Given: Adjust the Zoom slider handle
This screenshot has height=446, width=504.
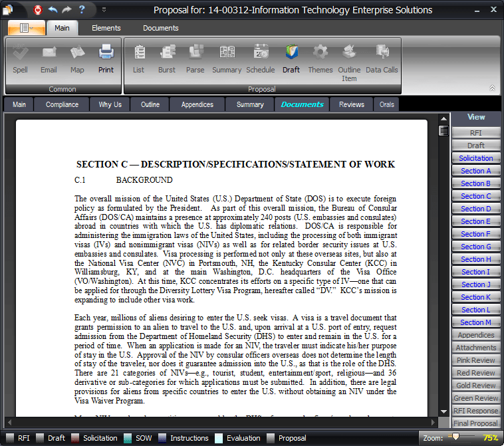Looking at the screenshot, I should 455,437.
